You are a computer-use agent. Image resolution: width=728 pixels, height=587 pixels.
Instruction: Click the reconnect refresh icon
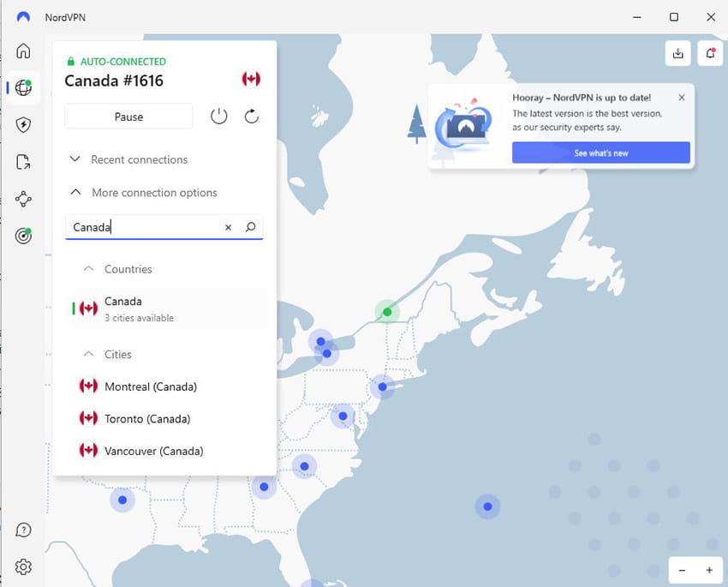click(x=251, y=116)
